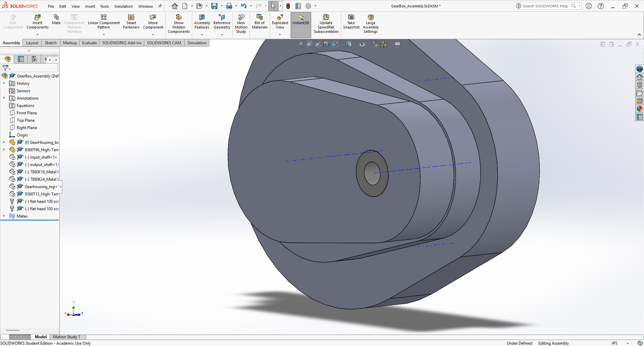Create an Exploded View
This screenshot has width=644, height=346.
(280, 22)
